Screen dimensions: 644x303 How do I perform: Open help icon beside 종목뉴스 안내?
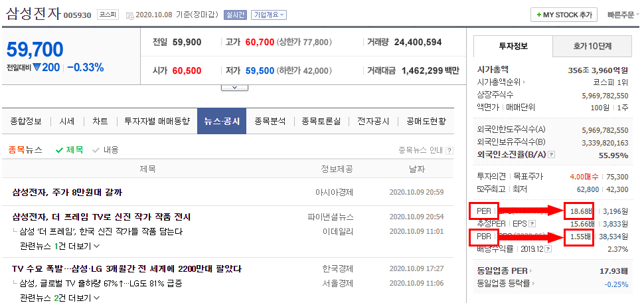[x=449, y=150]
